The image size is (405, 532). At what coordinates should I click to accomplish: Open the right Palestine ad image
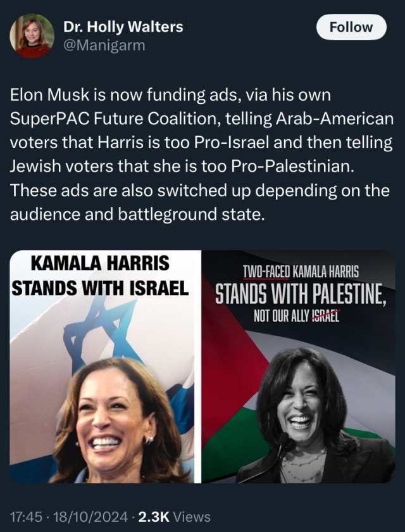pyautogui.click(x=299, y=367)
